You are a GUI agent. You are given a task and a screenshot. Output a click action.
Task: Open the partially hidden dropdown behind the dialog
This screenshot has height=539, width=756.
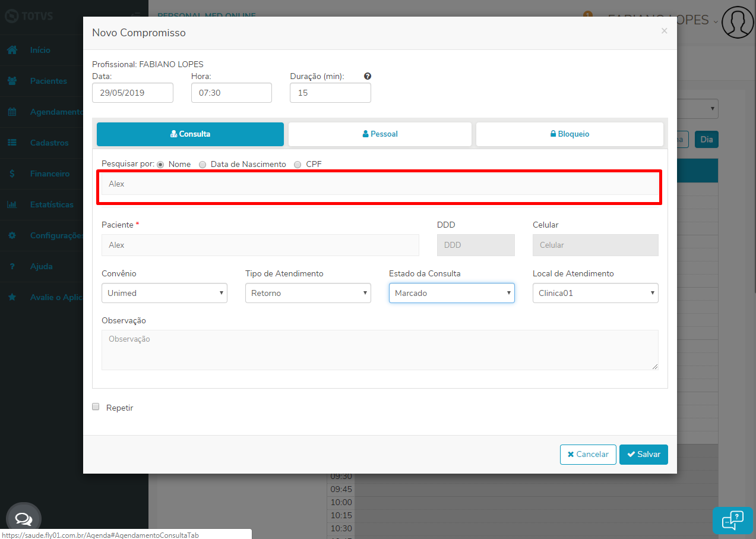click(x=698, y=109)
